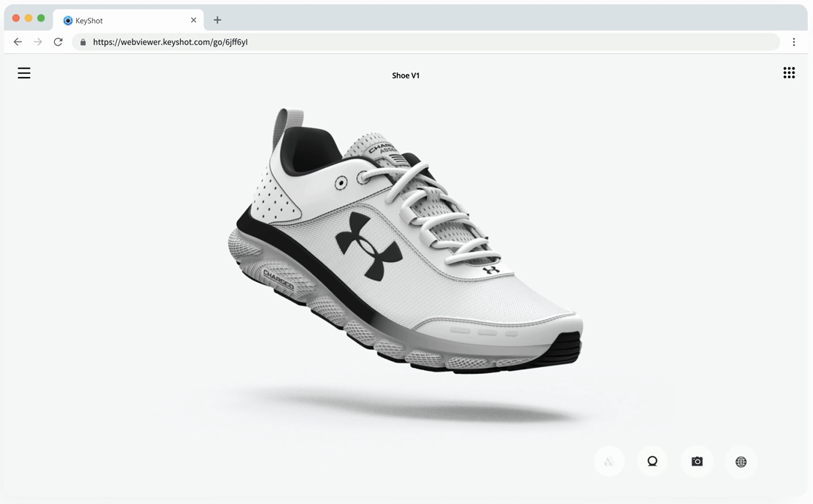The height and width of the screenshot is (504, 813).
Task: Click the 3D shoe model in viewport
Action: coord(406,241)
